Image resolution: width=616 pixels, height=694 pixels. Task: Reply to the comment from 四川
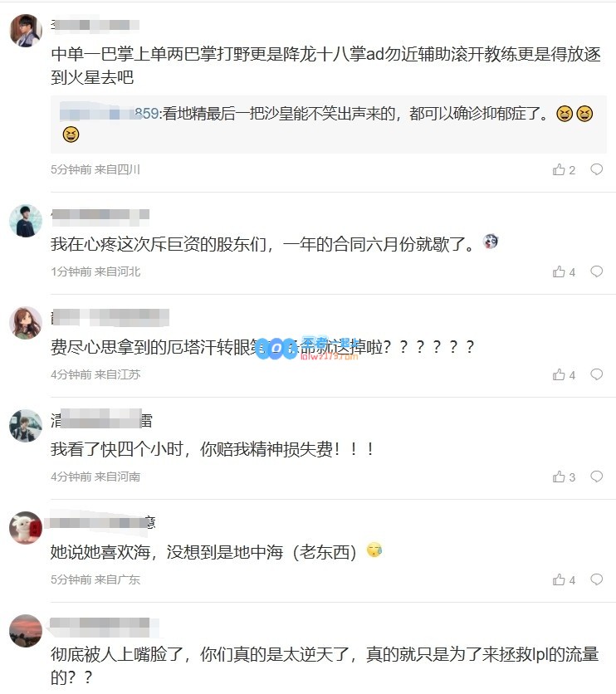point(597,169)
